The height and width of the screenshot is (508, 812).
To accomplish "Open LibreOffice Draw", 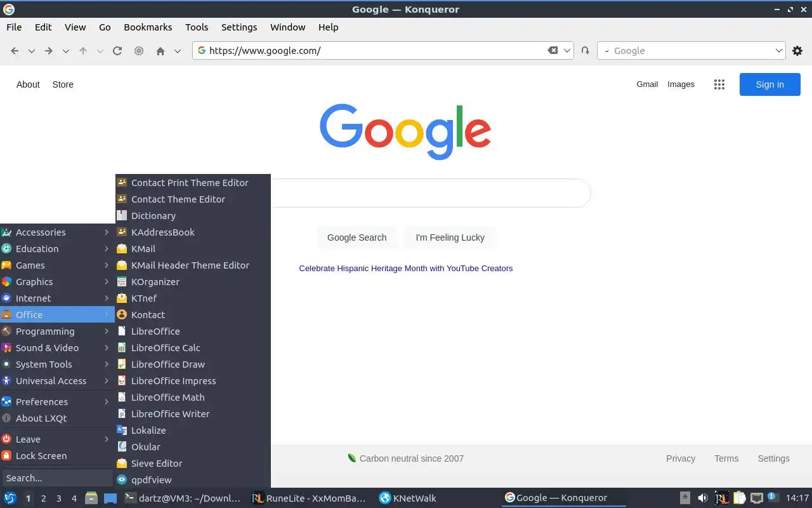I will (x=193, y=364).
